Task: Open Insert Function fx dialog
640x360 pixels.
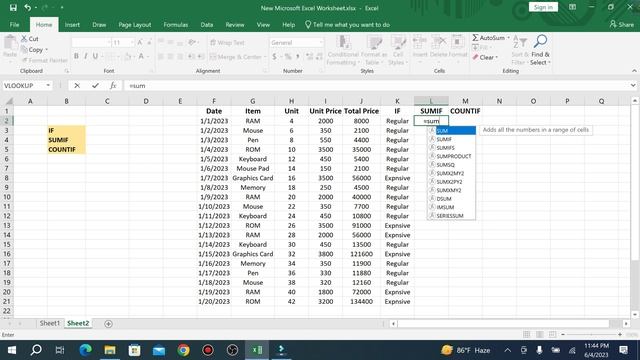Action: [x=113, y=85]
